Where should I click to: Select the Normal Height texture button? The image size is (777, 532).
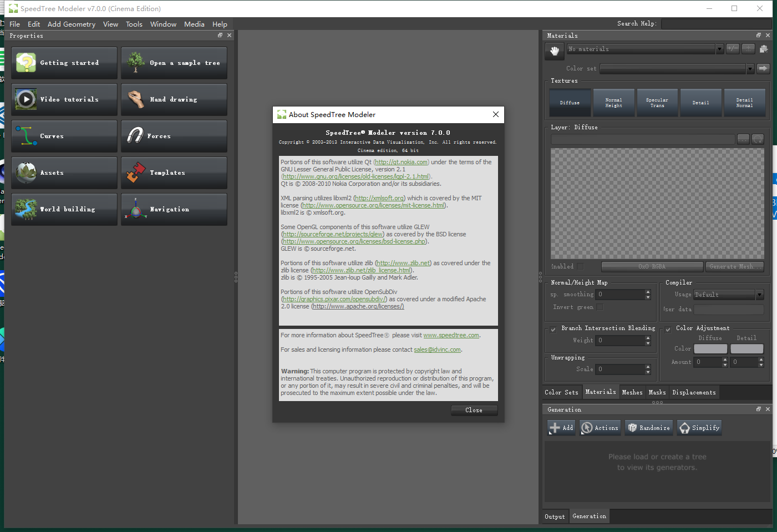tap(613, 103)
